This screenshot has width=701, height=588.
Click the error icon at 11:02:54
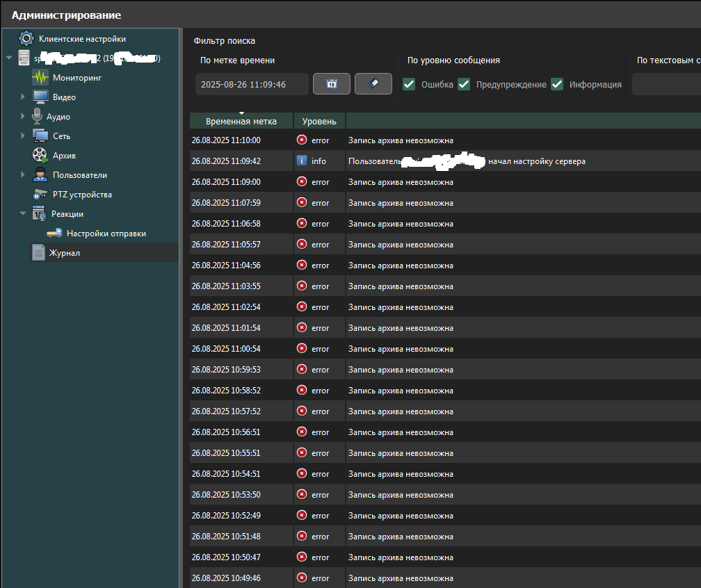(302, 307)
